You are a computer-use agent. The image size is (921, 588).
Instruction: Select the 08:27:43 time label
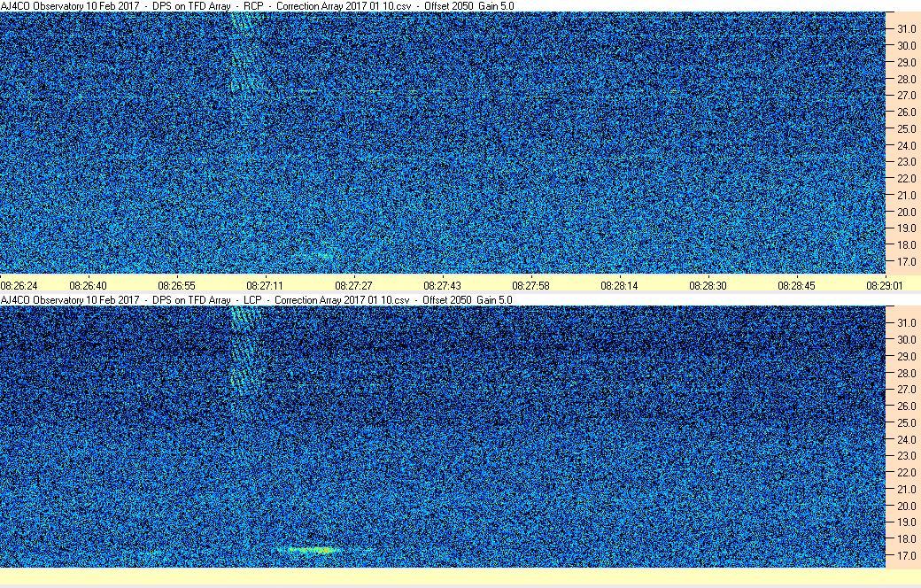coord(442,286)
